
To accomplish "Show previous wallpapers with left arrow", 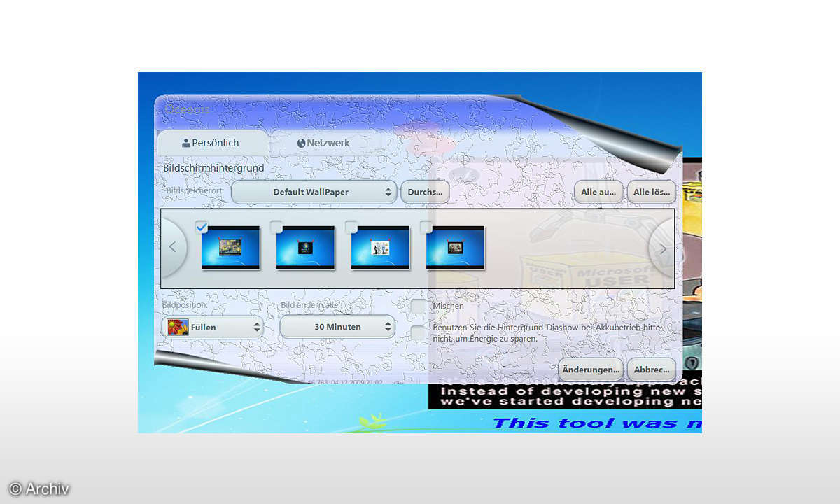I will (x=173, y=248).
